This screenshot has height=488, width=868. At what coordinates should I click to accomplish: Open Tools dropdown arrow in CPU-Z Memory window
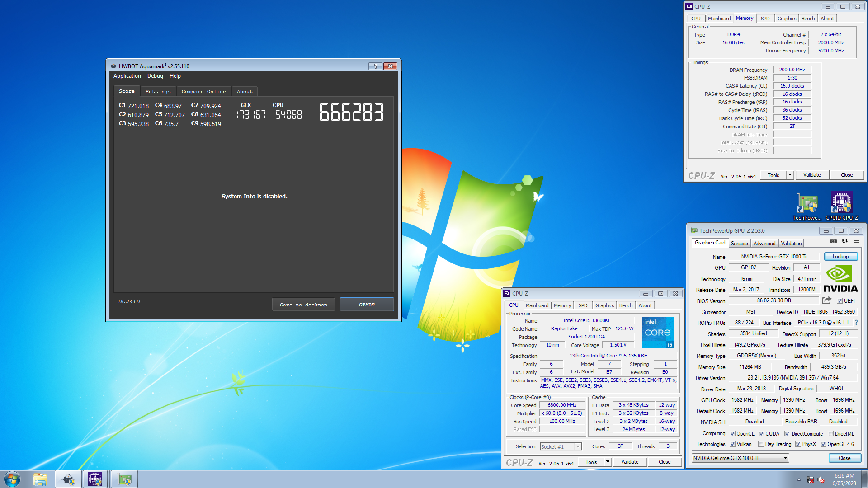coord(790,175)
